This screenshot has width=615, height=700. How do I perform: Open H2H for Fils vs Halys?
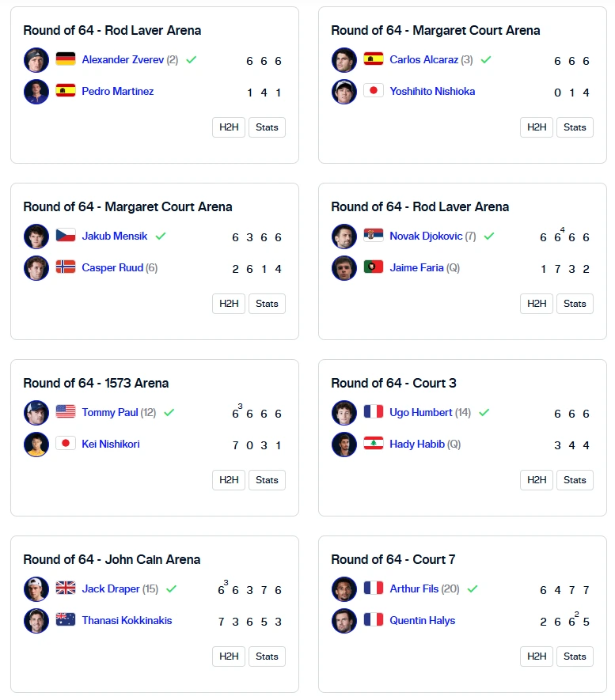[x=537, y=656]
